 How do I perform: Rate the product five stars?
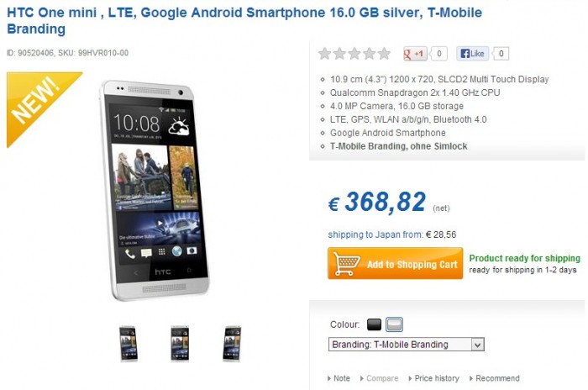point(384,54)
